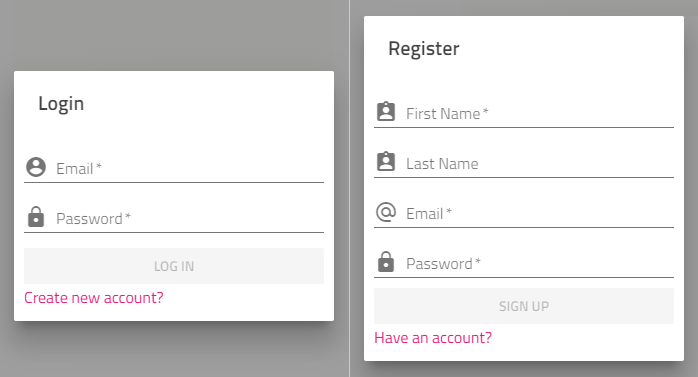Click the Register heading text

click(x=424, y=49)
